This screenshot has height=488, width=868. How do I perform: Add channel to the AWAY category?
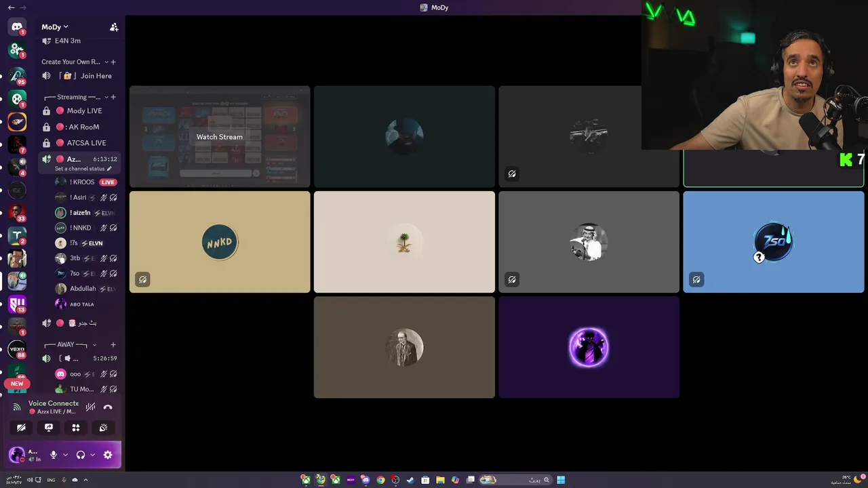(113, 345)
